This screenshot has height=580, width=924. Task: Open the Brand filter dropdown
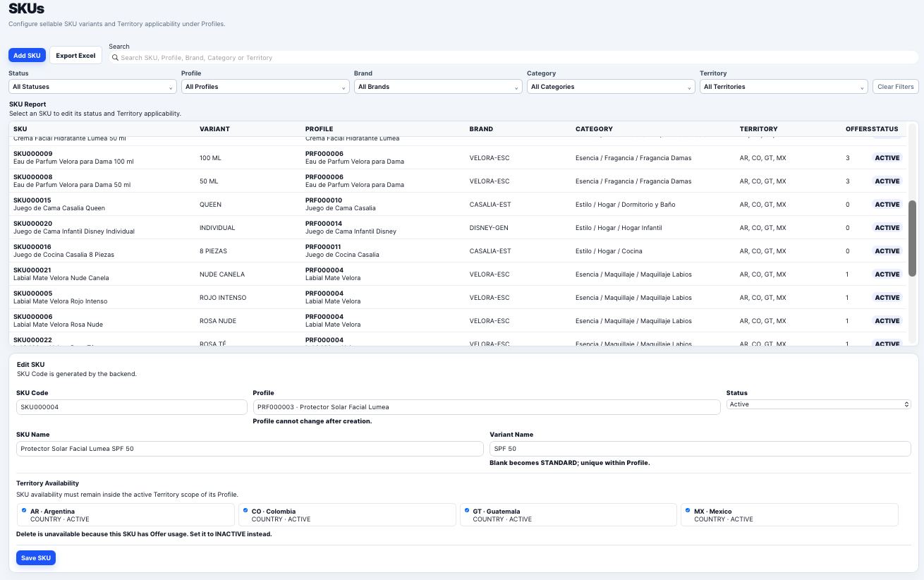438,87
